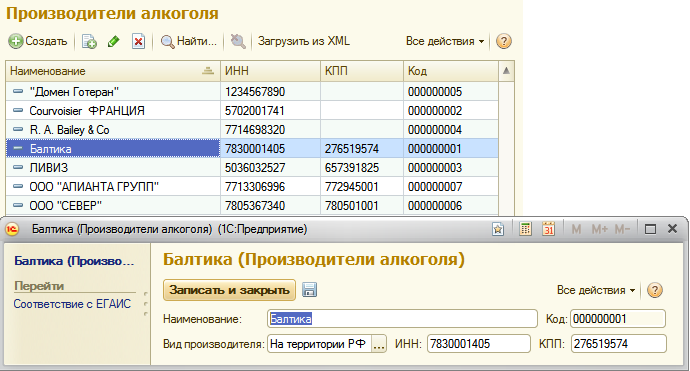Open the Соответствие с ЕГАИС link

[72, 304]
